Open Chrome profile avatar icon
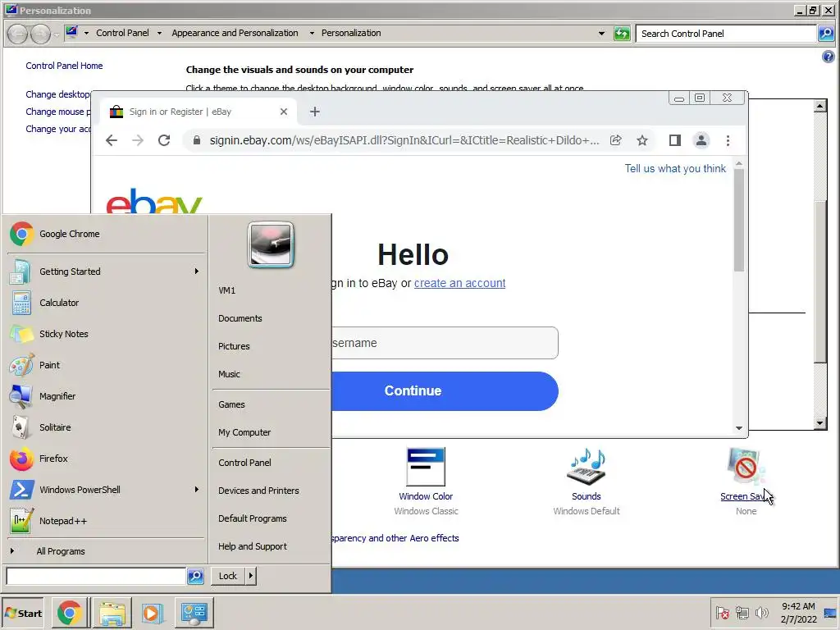Viewport: 840px width, 630px height. [701, 140]
